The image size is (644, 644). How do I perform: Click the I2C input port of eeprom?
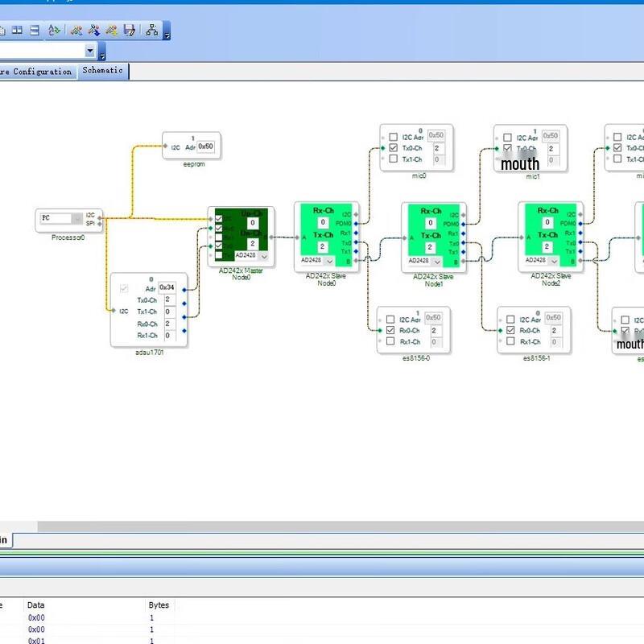click(x=165, y=146)
